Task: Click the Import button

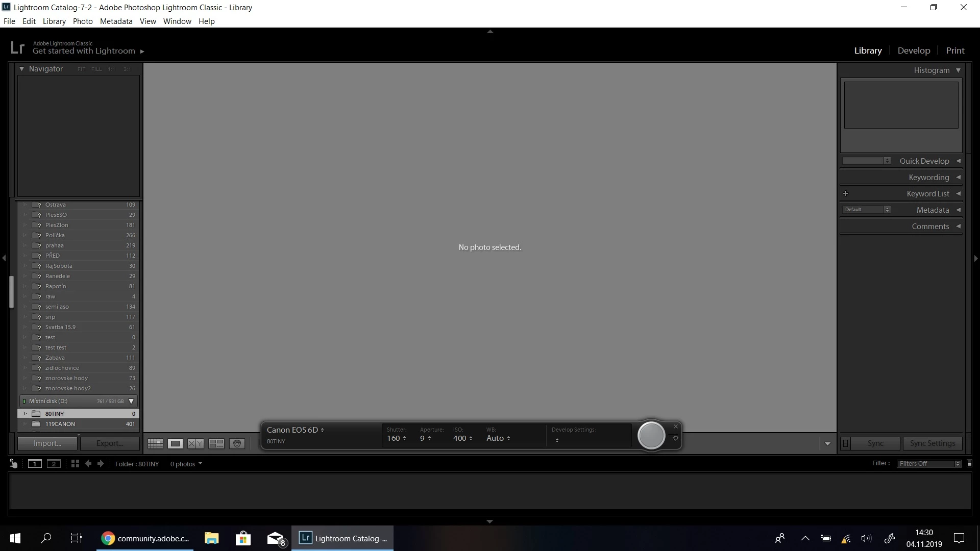Action: coord(47,443)
